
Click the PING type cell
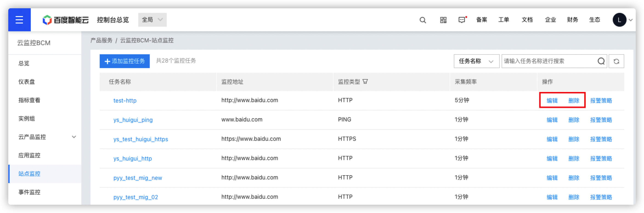[x=345, y=119]
